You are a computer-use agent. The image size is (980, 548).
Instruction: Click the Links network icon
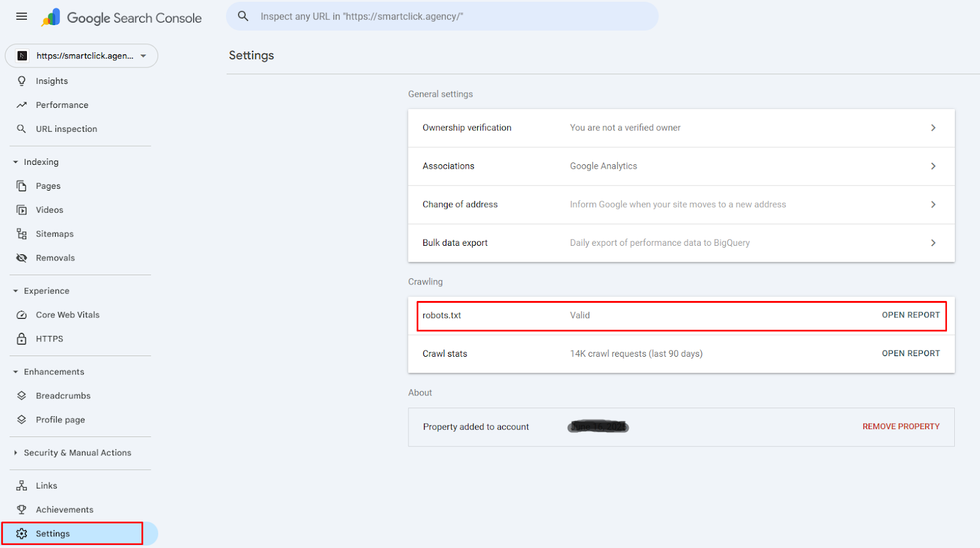pyautogui.click(x=21, y=485)
